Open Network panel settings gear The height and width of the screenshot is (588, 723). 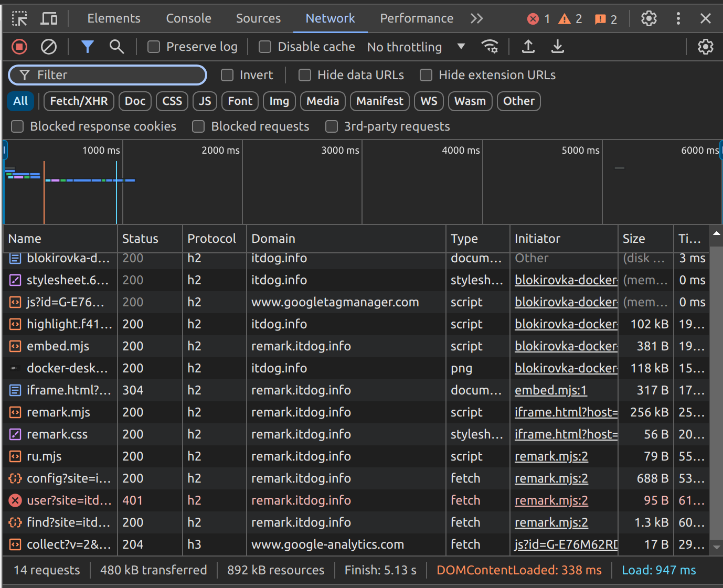pos(706,47)
